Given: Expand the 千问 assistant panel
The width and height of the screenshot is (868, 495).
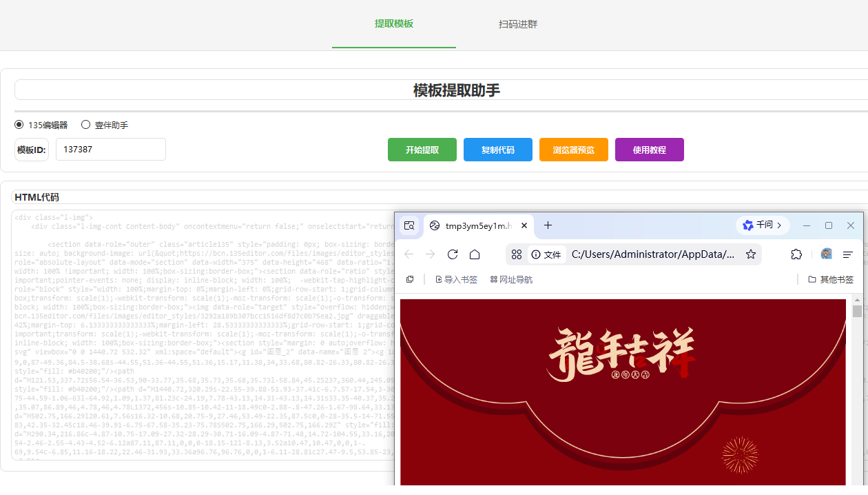Looking at the screenshot, I should (x=763, y=225).
